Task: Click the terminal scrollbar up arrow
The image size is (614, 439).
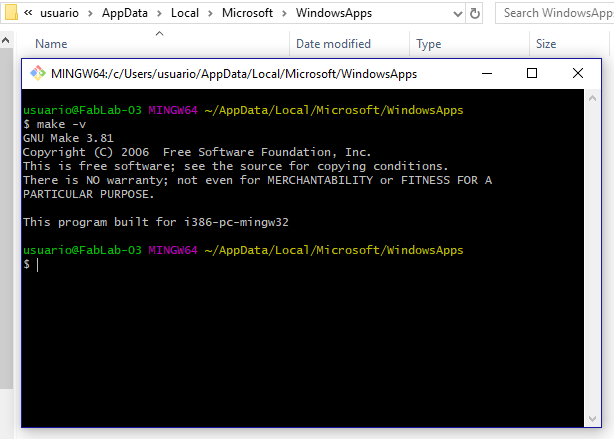Action: pyautogui.click(x=592, y=98)
